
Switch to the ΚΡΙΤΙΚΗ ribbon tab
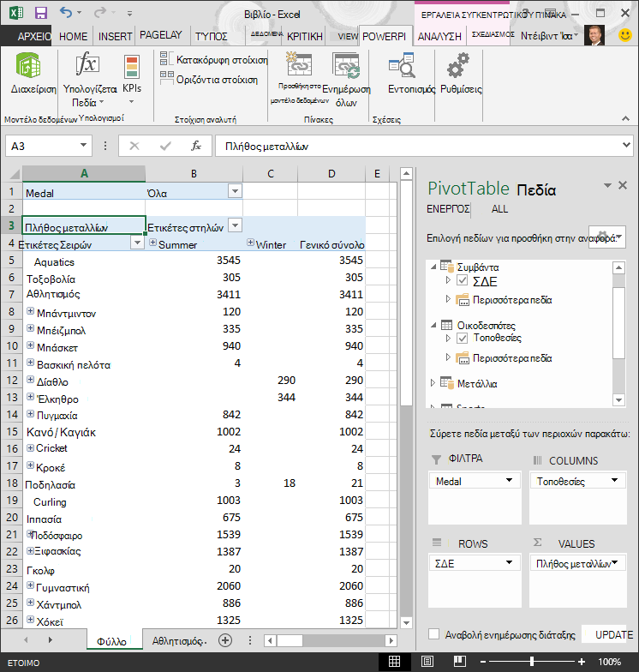click(x=305, y=36)
